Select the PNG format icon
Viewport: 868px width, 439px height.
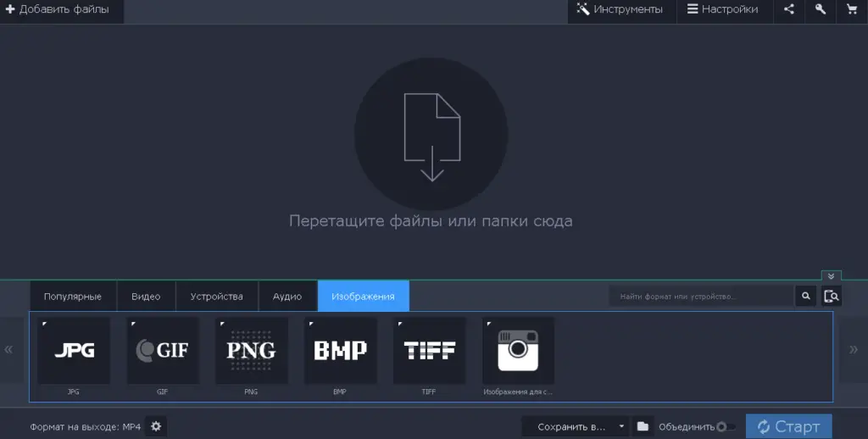[x=251, y=350]
